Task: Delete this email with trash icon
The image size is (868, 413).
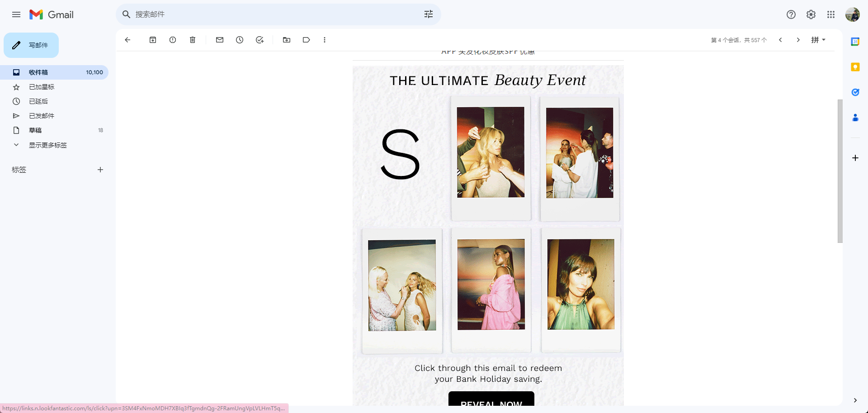Action: (193, 40)
